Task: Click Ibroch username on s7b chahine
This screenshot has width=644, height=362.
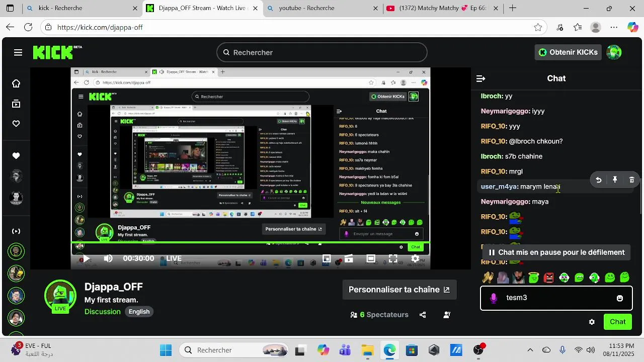Action: (x=491, y=156)
